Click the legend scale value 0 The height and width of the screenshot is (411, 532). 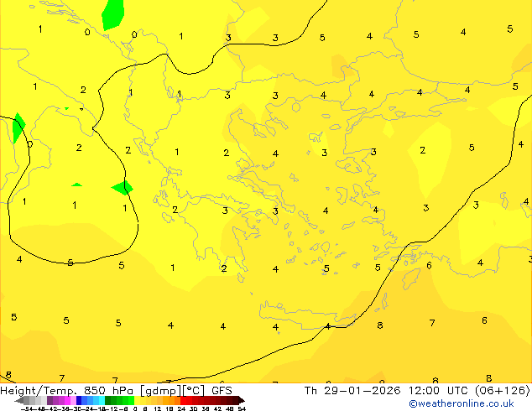coord(135,408)
